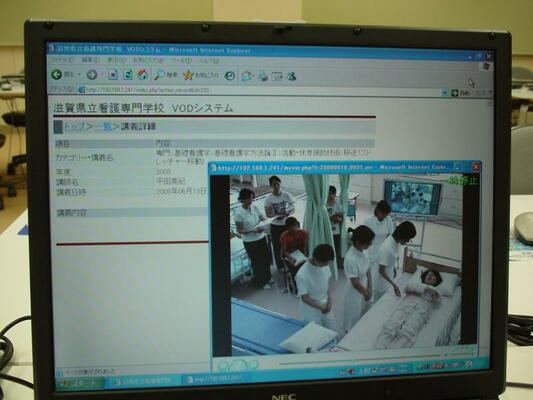Stop page loading with Stop icon
This screenshot has width=533, height=400.
tap(113, 75)
